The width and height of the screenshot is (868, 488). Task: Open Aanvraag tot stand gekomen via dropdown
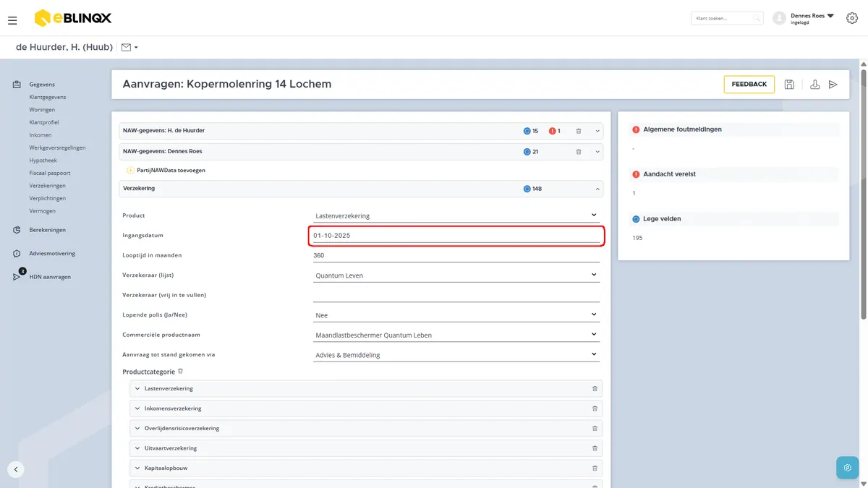(x=456, y=355)
